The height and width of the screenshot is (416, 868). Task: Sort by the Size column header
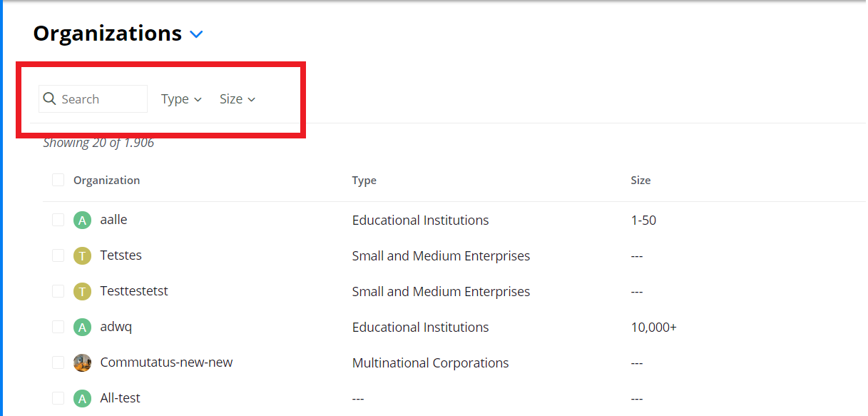pyautogui.click(x=640, y=181)
